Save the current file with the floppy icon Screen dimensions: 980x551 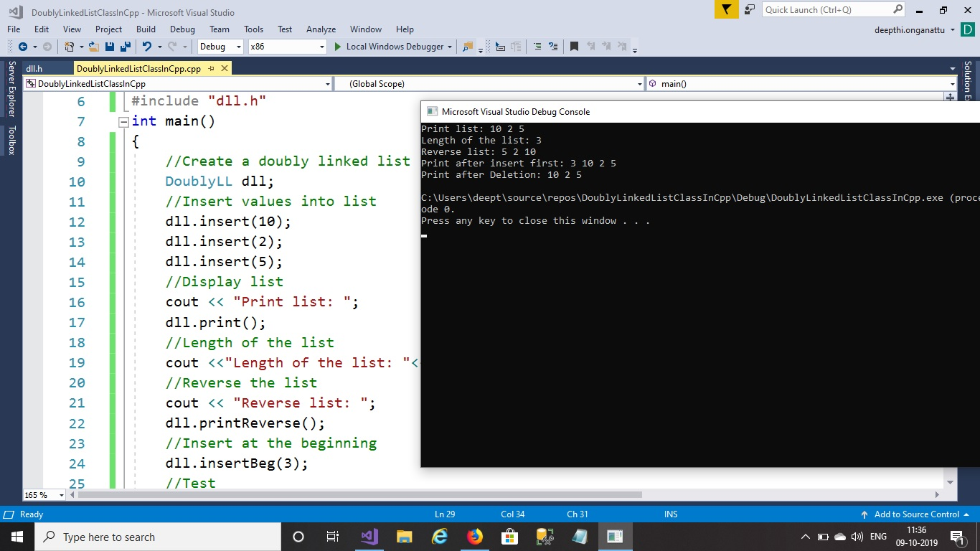click(110, 47)
